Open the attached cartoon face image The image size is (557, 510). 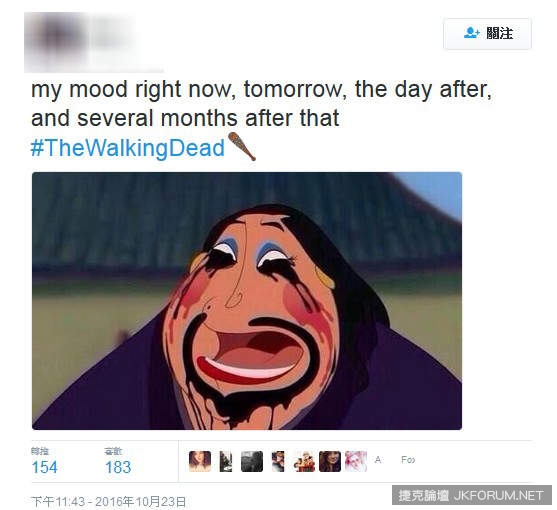[247, 301]
